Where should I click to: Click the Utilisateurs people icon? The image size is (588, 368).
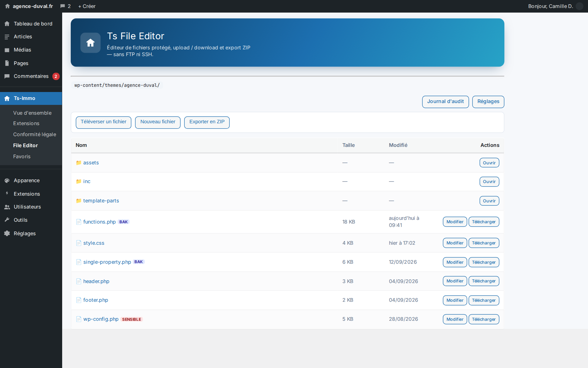7,207
